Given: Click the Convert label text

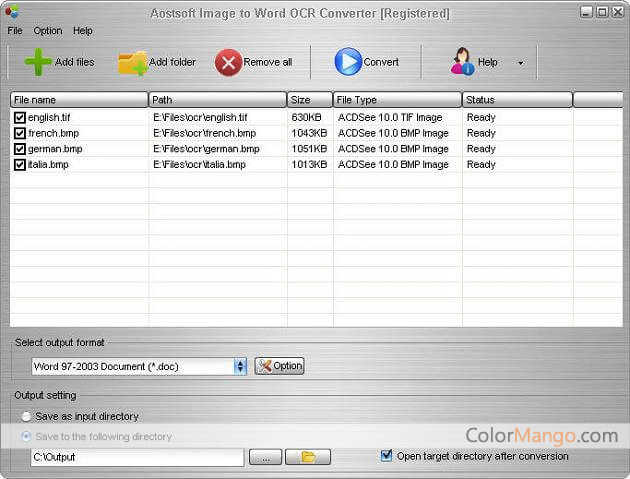Looking at the screenshot, I should click(x=381, y=62).
